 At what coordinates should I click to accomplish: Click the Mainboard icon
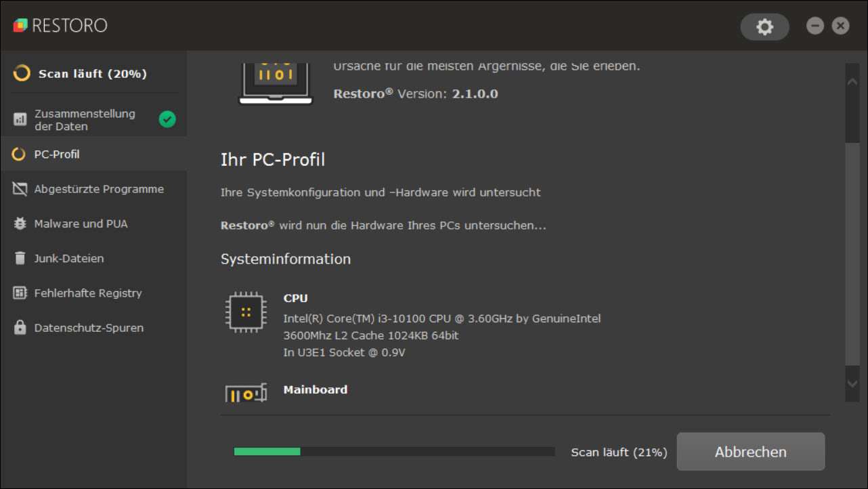click(x=245, y=394)
